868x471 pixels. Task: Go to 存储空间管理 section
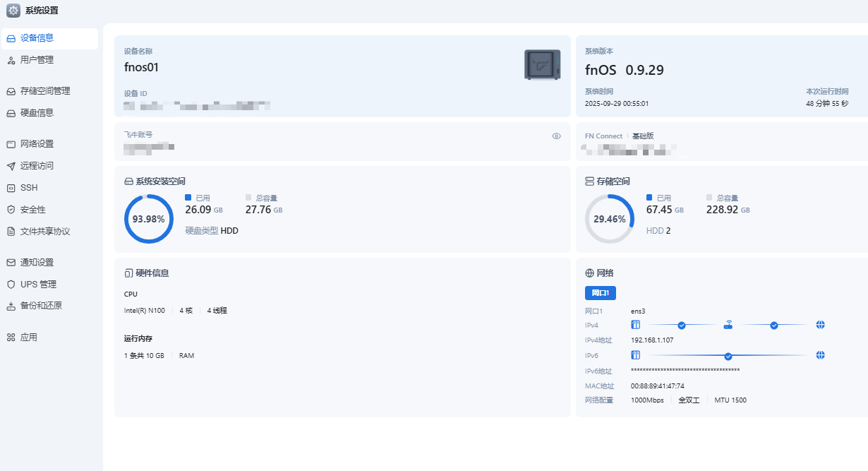click(x=49, y=91)
